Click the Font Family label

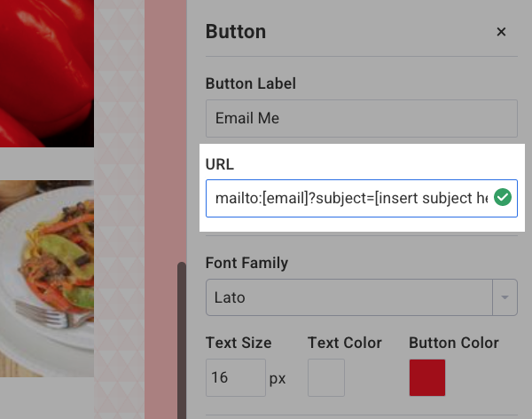point(246,264)
